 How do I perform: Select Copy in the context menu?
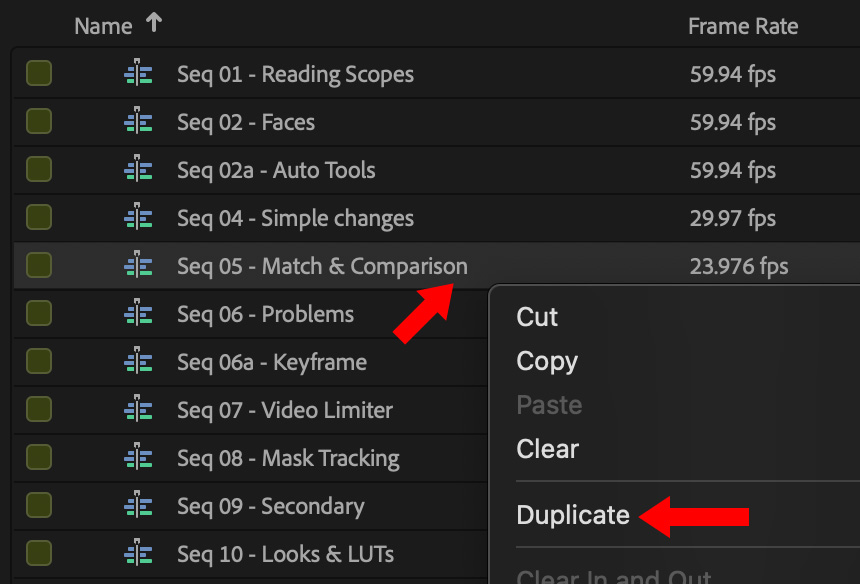click(x=547, y=361)
